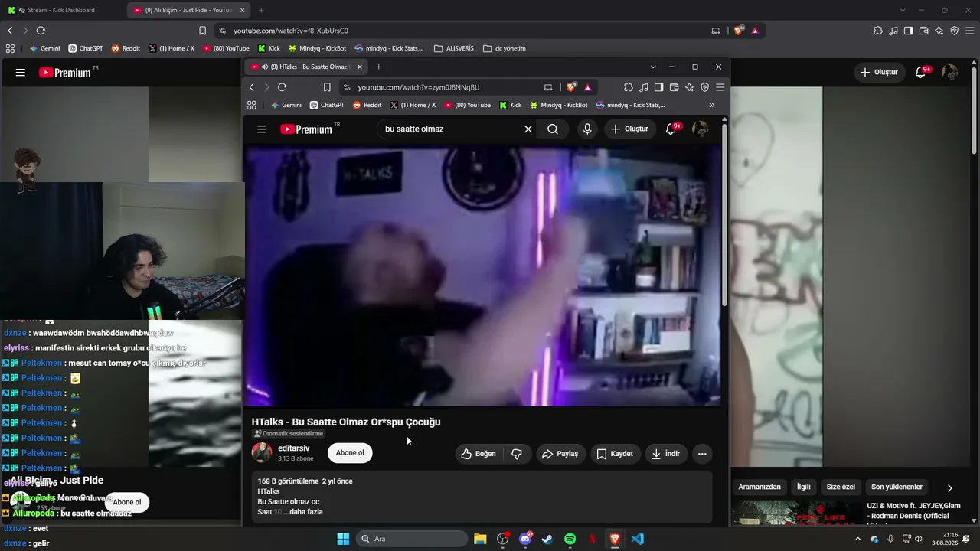This screenshot has width=980, height=551.
Task: Show hidden system tray icons
Action: (857, 539)
